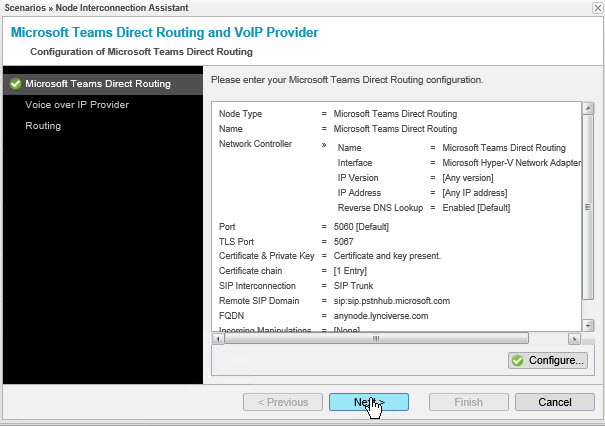605x426 pixels.
Task: Click the green check icon on Configure button
Action: click(x=517, y=360)
